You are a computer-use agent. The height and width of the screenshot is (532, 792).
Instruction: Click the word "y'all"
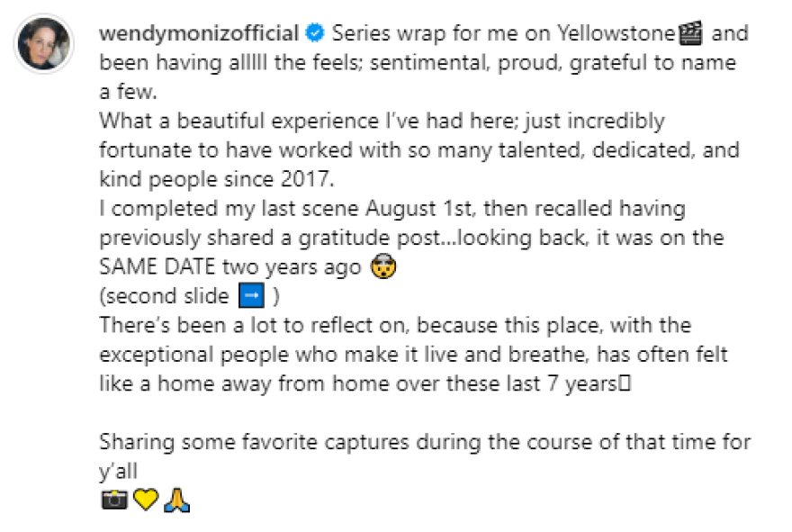[119, 471]
